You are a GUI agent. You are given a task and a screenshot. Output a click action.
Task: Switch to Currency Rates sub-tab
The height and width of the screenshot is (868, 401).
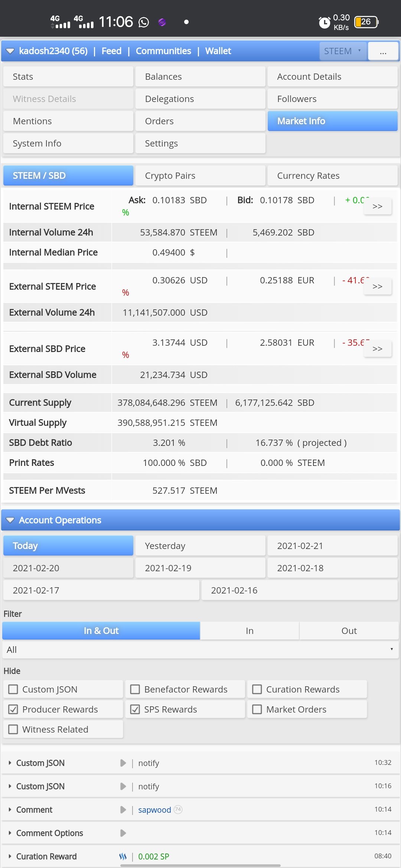click(333, 175)
